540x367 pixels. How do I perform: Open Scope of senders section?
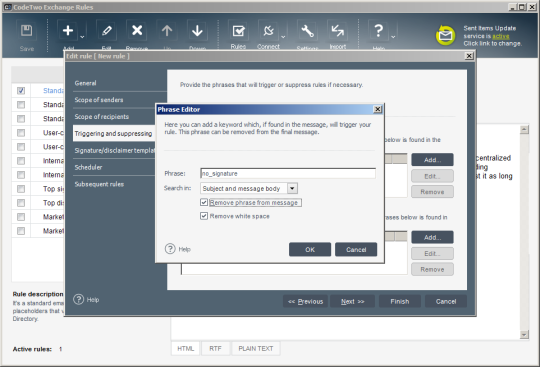coord(99,100)
